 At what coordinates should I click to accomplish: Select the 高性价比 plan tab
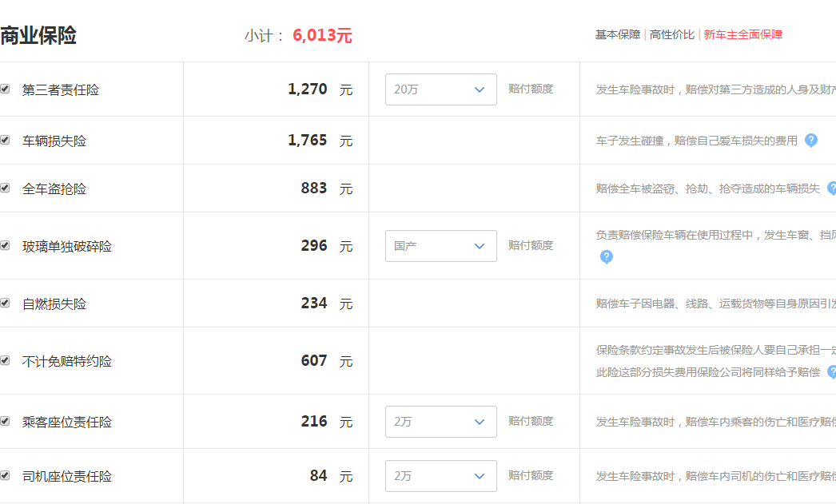click(x=672, y=35)
